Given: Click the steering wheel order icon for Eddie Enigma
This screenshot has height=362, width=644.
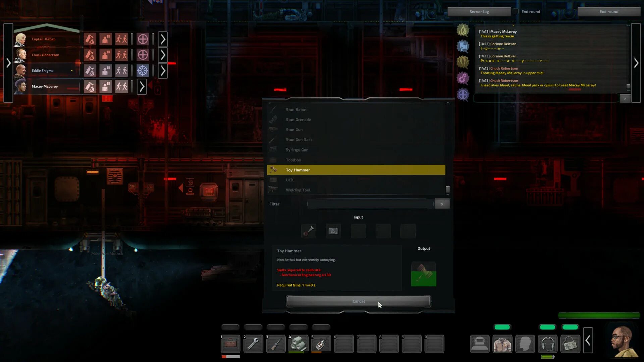Looking at the screenshot, I should pos(143,71).
